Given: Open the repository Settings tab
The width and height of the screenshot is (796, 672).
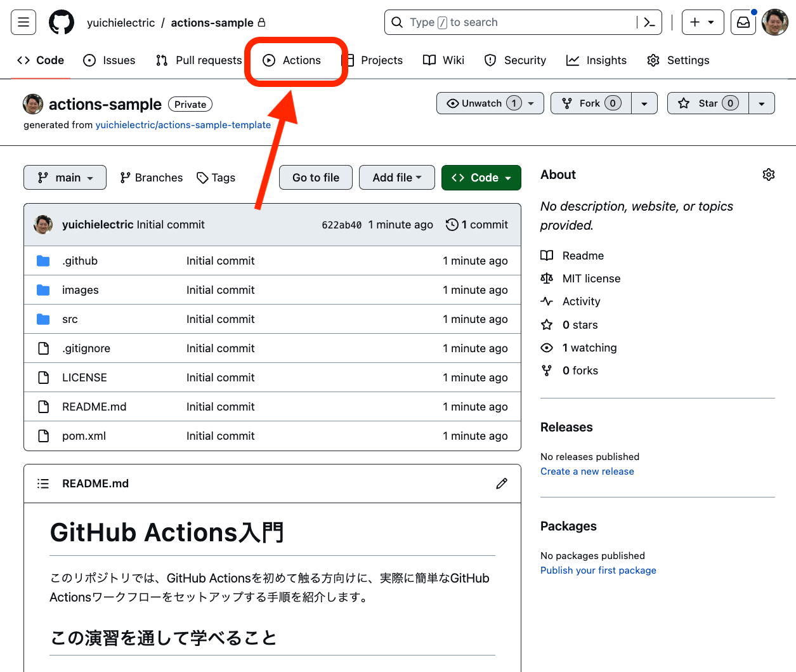Looking at the screenshot, I should click(678, 60).
